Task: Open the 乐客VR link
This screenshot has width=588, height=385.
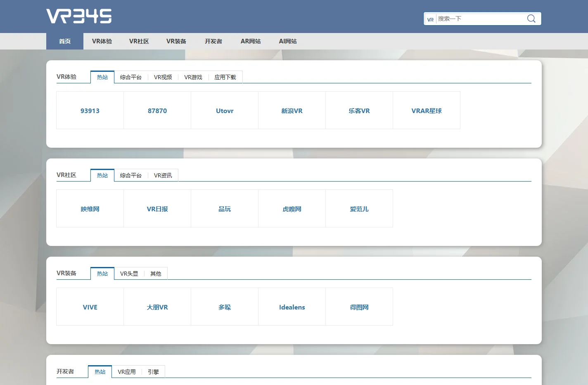Action: coord(359,111)
